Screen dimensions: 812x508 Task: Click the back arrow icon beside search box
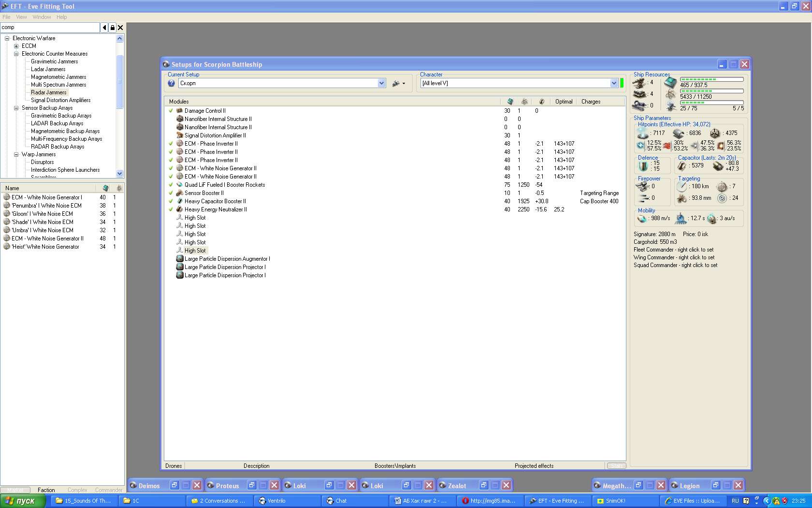click(x=104, y=28)
